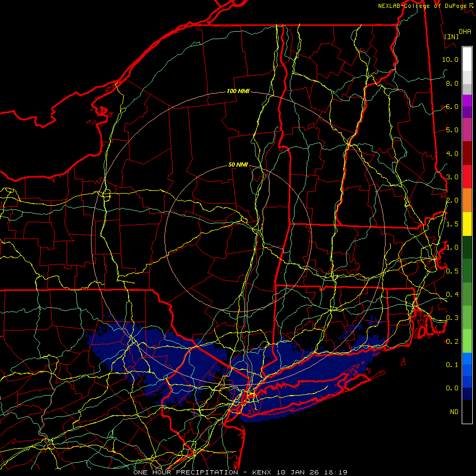Click the ND legend label
476x476 pixels.
pos(454,412)
